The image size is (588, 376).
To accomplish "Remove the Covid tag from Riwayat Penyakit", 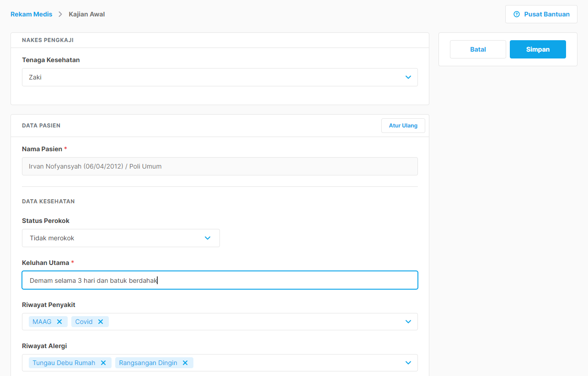I will click(x=101, y=322).
